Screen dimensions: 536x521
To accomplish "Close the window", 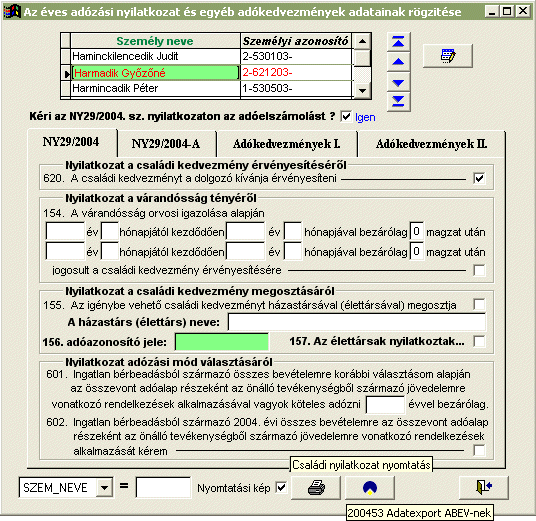I will point(523,11).
